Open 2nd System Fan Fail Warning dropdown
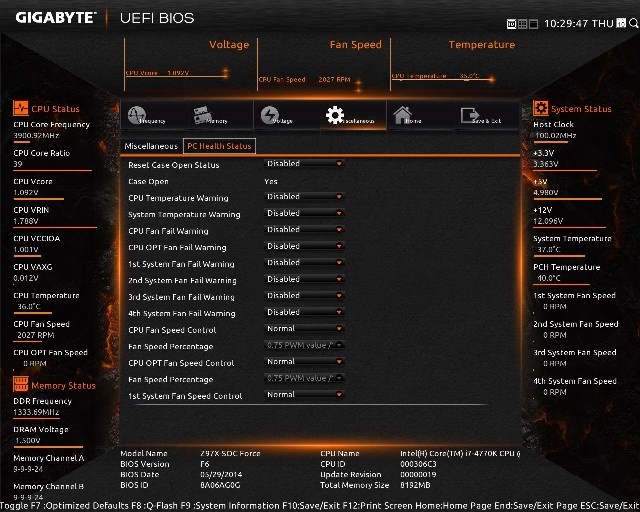The height and width of the screenshot is (512, 640). pyautogui.click(x=304, y=279)
